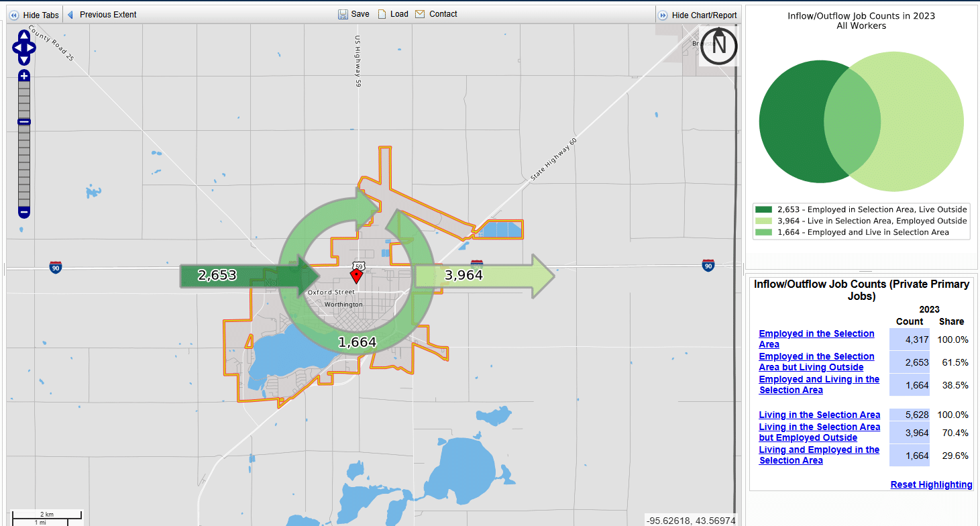Open Employed and Living in Selection Area link

(x=819, y=384)
